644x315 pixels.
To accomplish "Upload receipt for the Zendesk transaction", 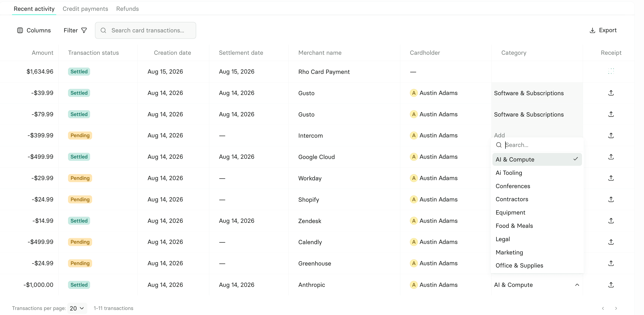I will [611, 221].
